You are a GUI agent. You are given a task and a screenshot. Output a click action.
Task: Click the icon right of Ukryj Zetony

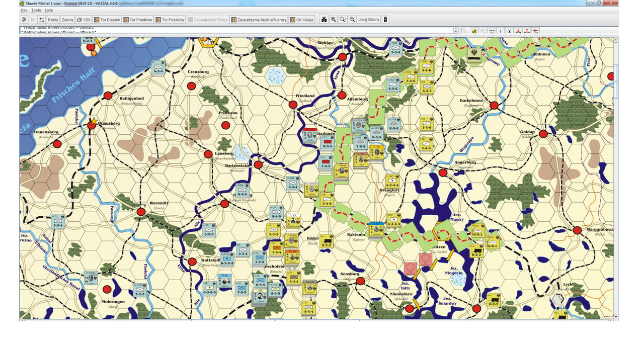coord(385,20)
